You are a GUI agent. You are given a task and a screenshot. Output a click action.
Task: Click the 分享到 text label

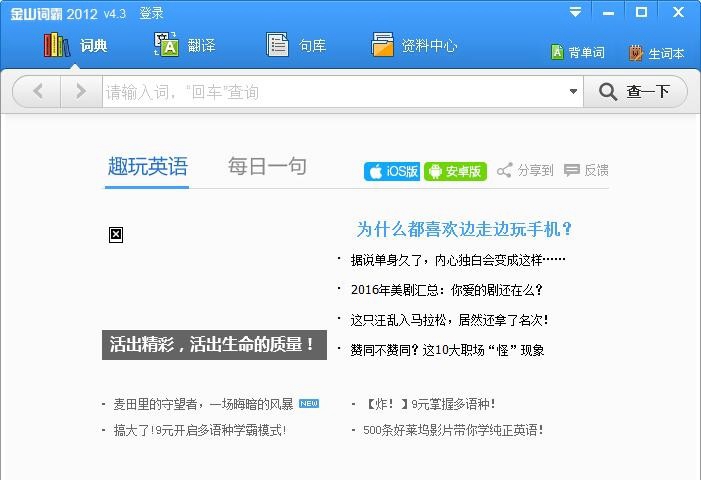[x=535, y=170]
